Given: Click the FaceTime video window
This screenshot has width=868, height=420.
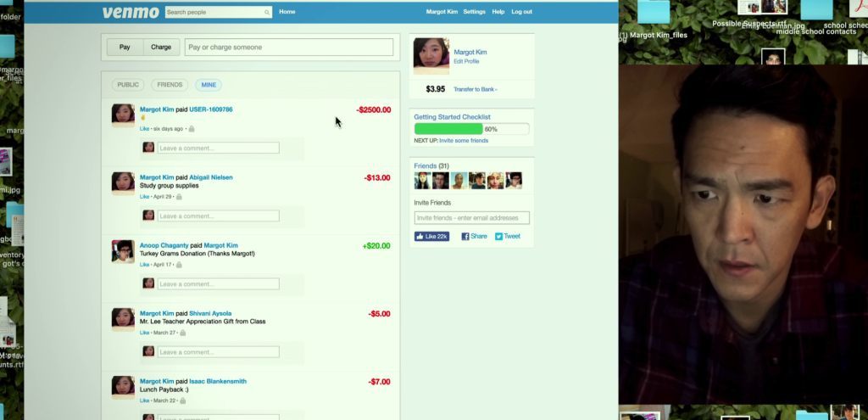Looking at the screenshot, I should (x=743, y=234).
